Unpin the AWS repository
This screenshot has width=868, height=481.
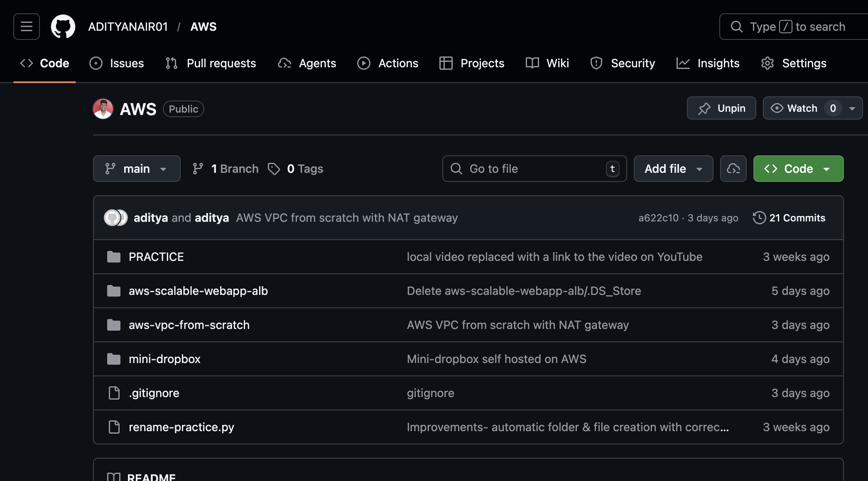pos(721,108)
